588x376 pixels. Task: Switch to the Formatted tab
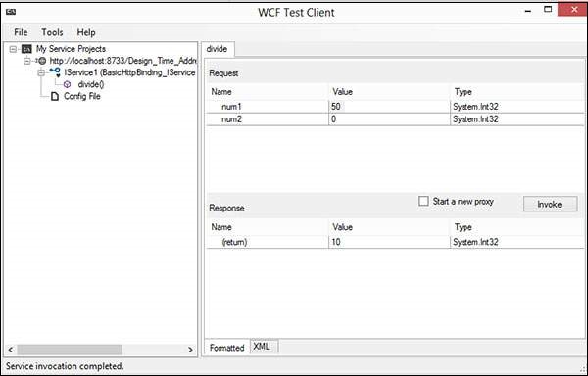click(227, 348)
